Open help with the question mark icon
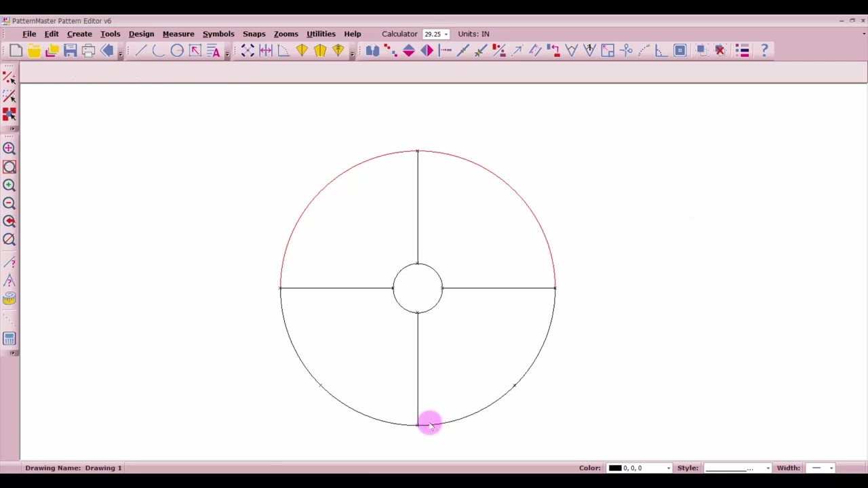 764,50
